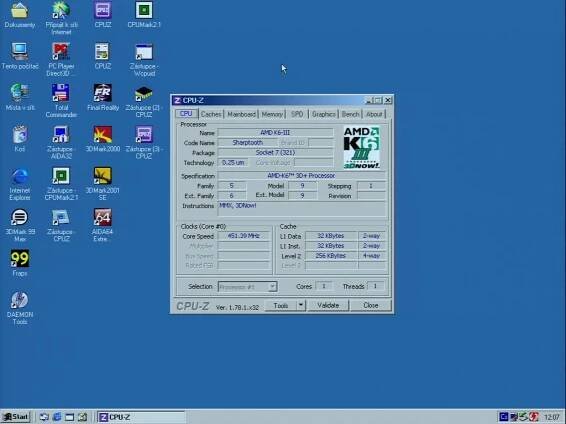Viewport: 566px width, 424px height.
Task: Select the CPUZ icon beside PC Player Direct3D
Action: coord(103,52)
